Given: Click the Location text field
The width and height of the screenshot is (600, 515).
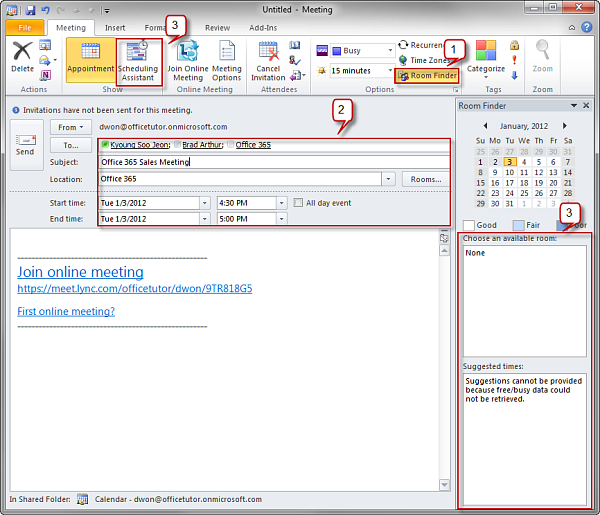Looking at the screenshot, I should (x=240, y=179).
